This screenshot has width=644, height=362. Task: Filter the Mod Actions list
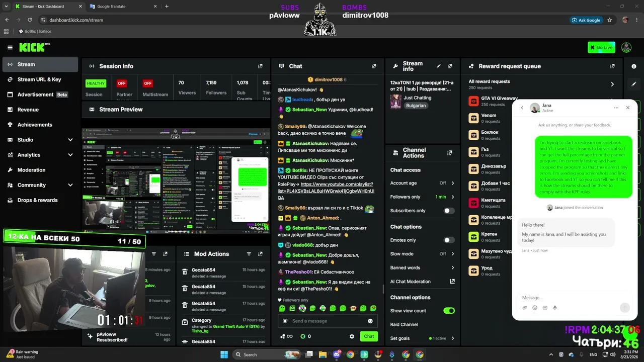(249, 254)
